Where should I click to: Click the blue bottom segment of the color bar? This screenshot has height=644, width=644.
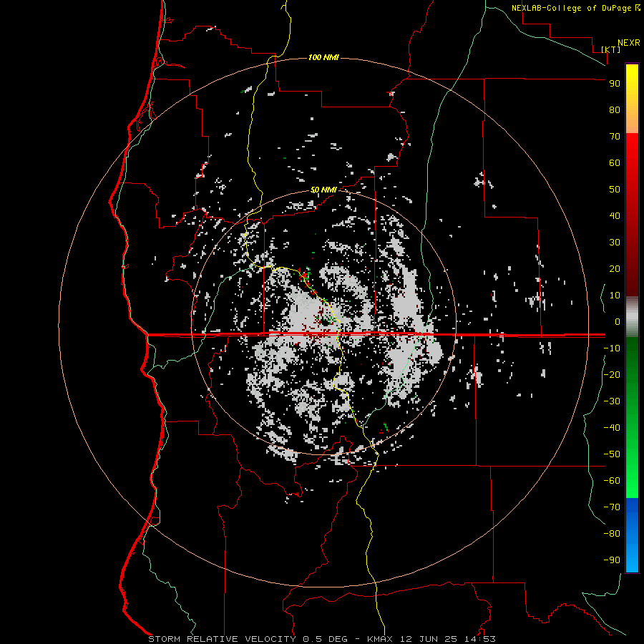(632, 535)
